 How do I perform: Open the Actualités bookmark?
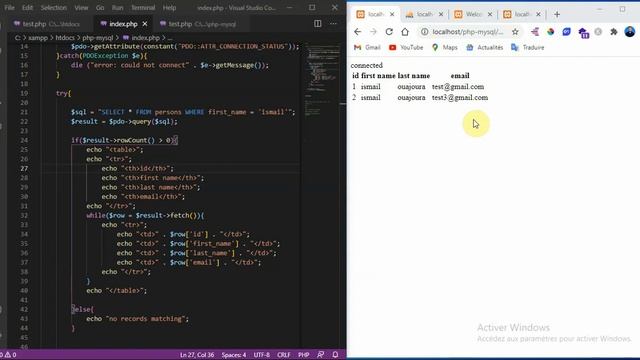click(485, 47)
